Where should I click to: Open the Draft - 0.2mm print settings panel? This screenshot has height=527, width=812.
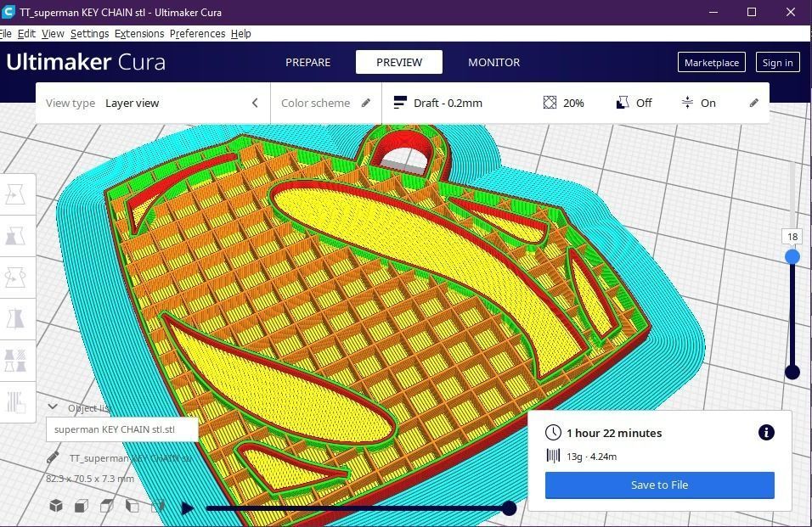(575, 103)
